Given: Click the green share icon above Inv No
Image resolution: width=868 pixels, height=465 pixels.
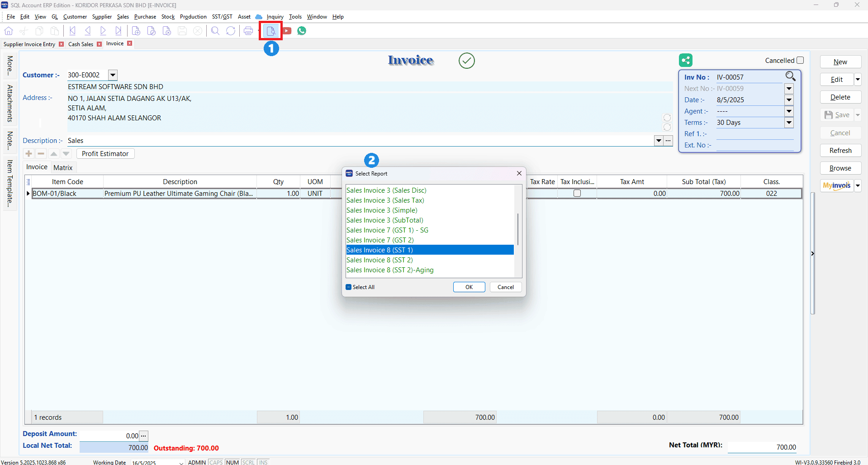Looking at the screenshot, I should pyautogui.click(x=685, y=60).
